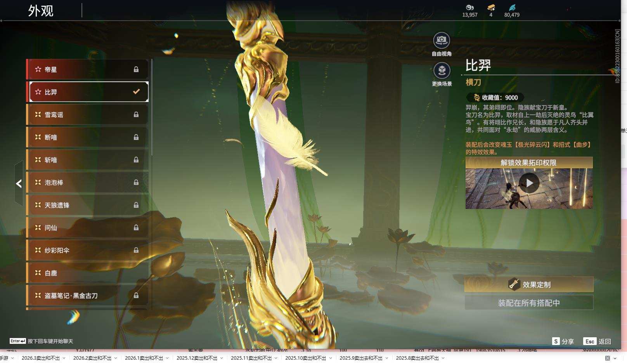This screenshot has width=627, height=364.
Task: Click the lock icon on the 问仙 row
Action: pyautogui.click(x=136, y=228)
